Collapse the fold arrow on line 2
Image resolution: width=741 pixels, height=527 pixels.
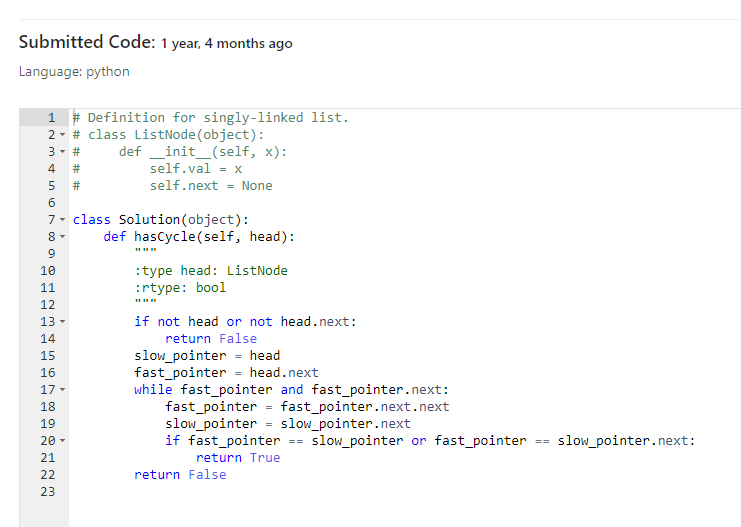coord(62,135)
